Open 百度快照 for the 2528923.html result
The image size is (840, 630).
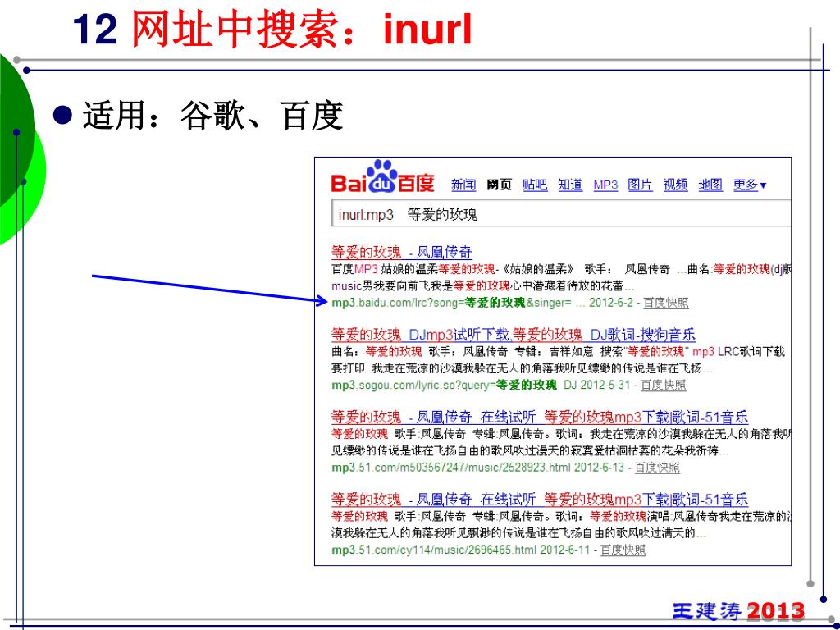click(x=657, y=468)
